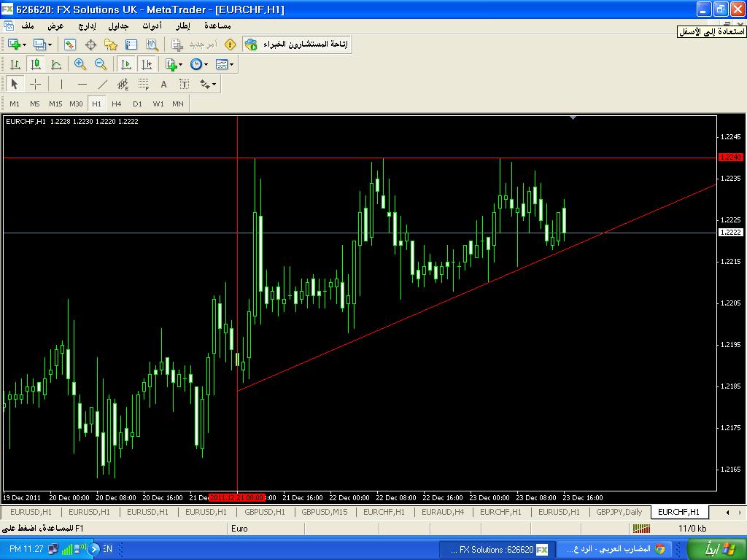The image size is (747, 560).
Task: Open the ملف menu
Action: pos(28,26)
